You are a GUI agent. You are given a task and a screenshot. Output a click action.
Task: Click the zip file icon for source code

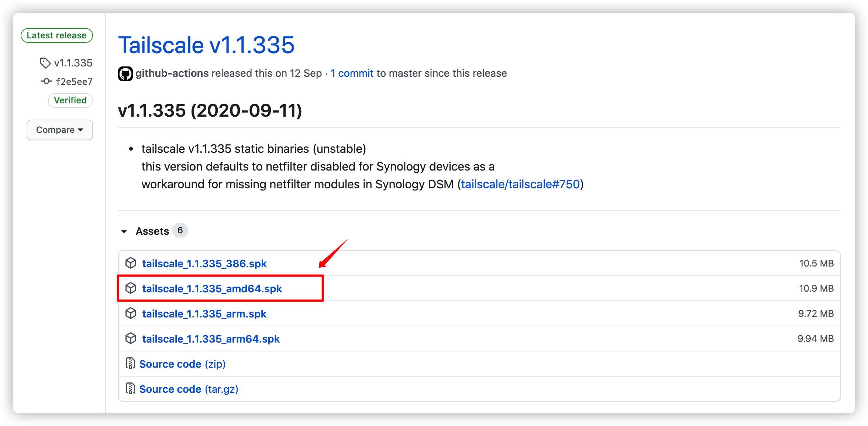pyautogui.click(x=130, y=364)
